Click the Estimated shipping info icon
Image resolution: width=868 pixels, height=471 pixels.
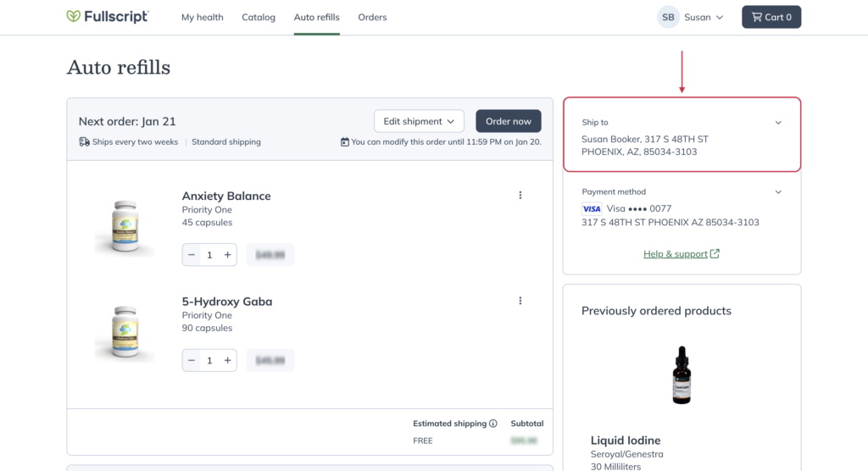(x=492, y=424)
